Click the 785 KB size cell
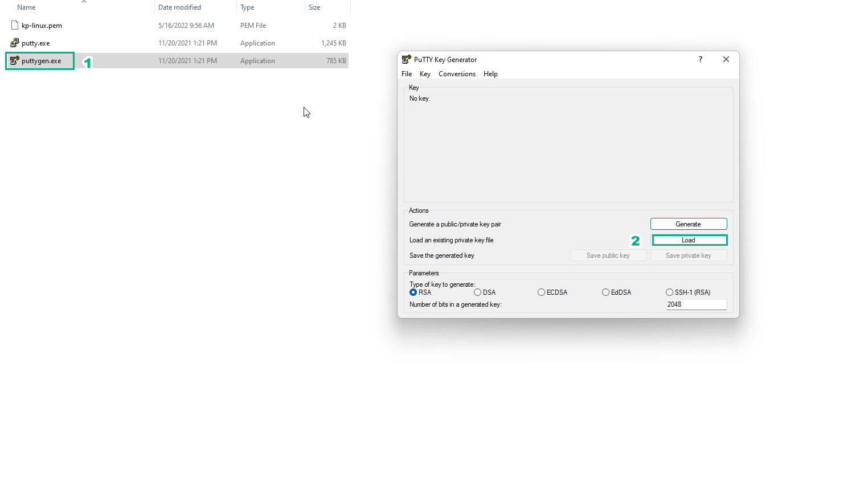Viewport: 868px width, 499px height. 336,61
